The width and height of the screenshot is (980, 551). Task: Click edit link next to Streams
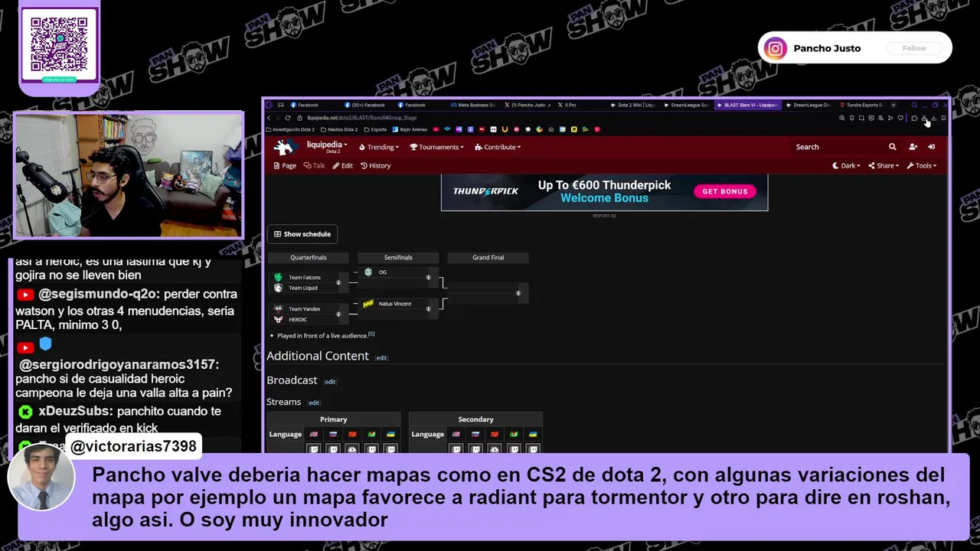coord(314,403)
